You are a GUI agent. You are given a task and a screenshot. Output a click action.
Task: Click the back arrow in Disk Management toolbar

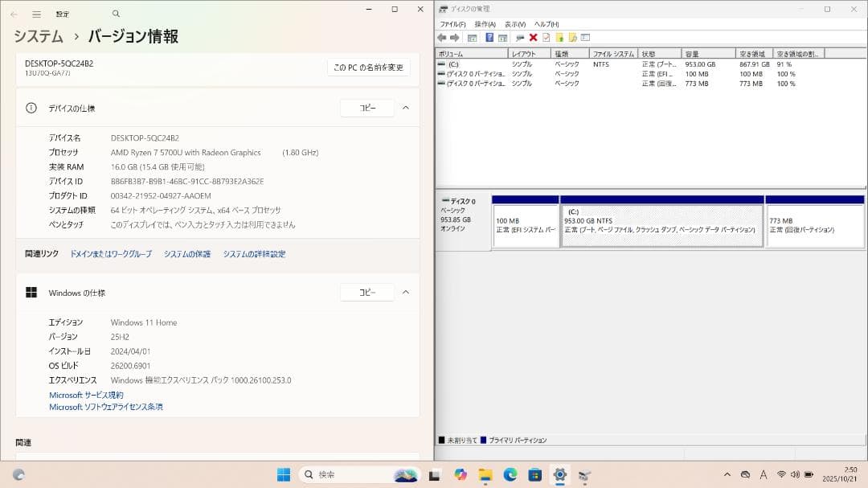point(442,37)
